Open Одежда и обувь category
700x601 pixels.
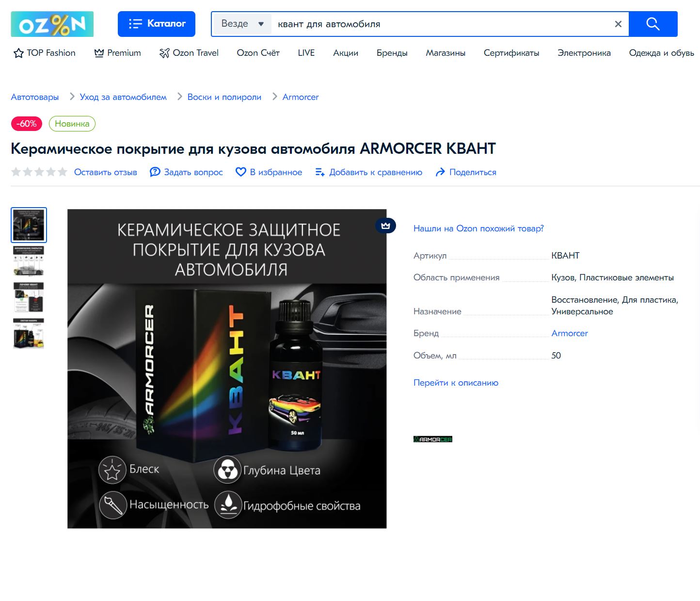[x=662, y=53]
